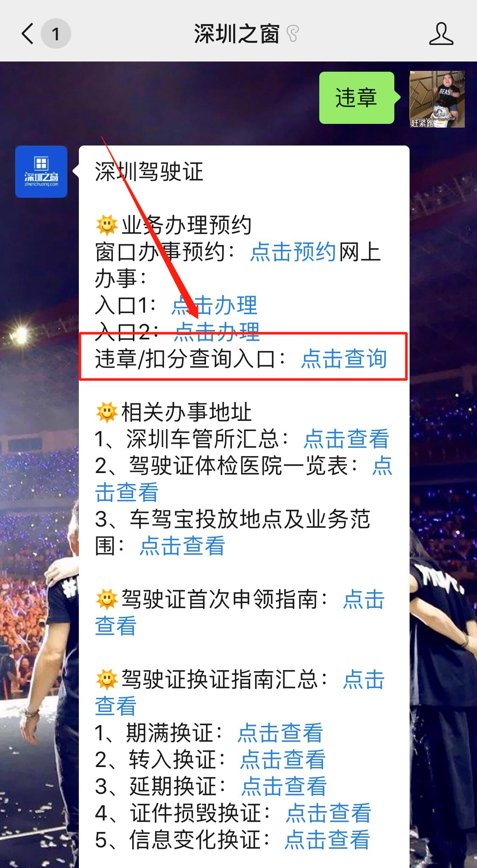Screen dimensions: 477x868
Task: Tap the 深圳之窗 blue avatar logo
Action: click(x=41, y=172)
